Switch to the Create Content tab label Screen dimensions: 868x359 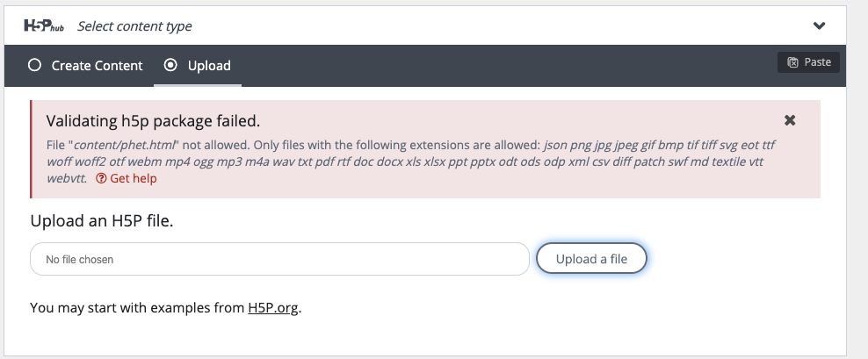(x=97, y=66)
